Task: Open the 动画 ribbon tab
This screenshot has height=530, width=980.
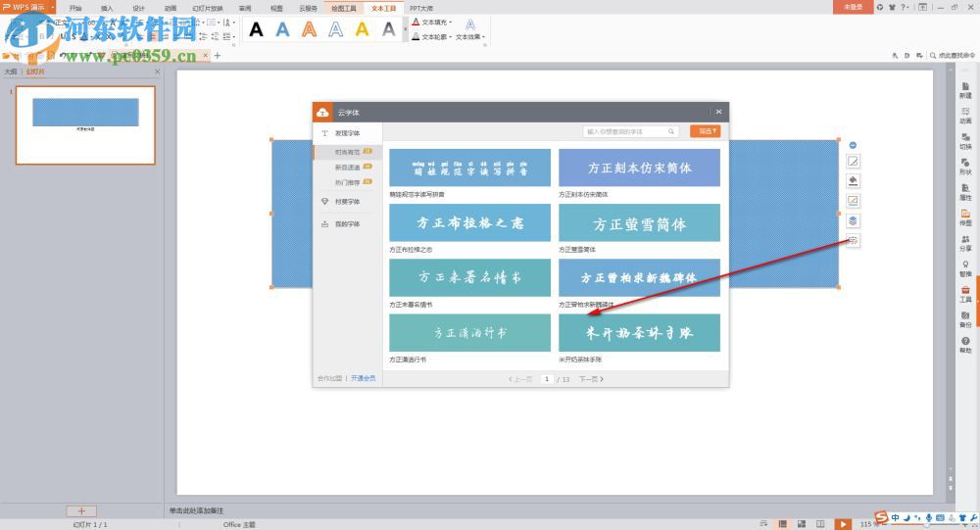Action: 170,8
